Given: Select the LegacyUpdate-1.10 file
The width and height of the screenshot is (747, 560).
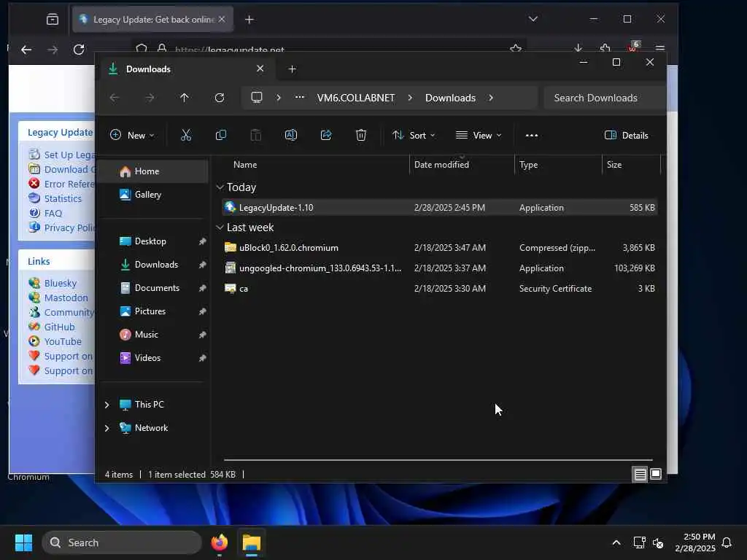Looking at the screenshot, I should click(440, 208).
